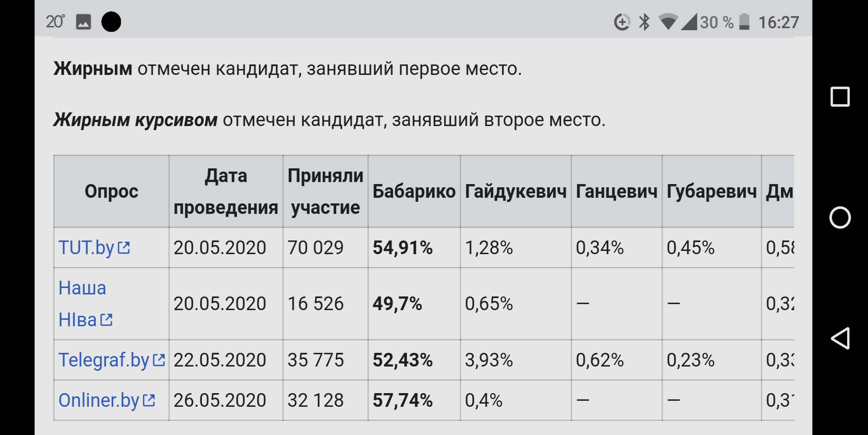Image resolution: width=868 pixels, height=435 pixels.
Task: Tap the Губаревич column header
Action: click(x=711, y=191)
